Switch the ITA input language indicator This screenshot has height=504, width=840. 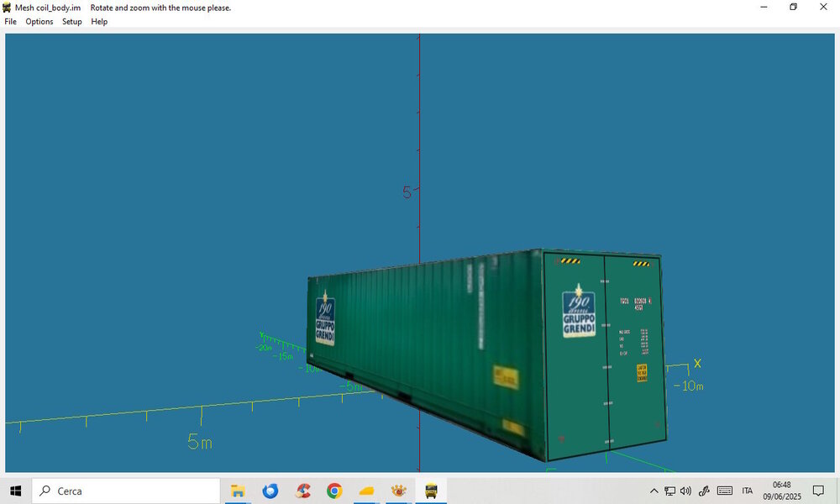coord(748,491)
